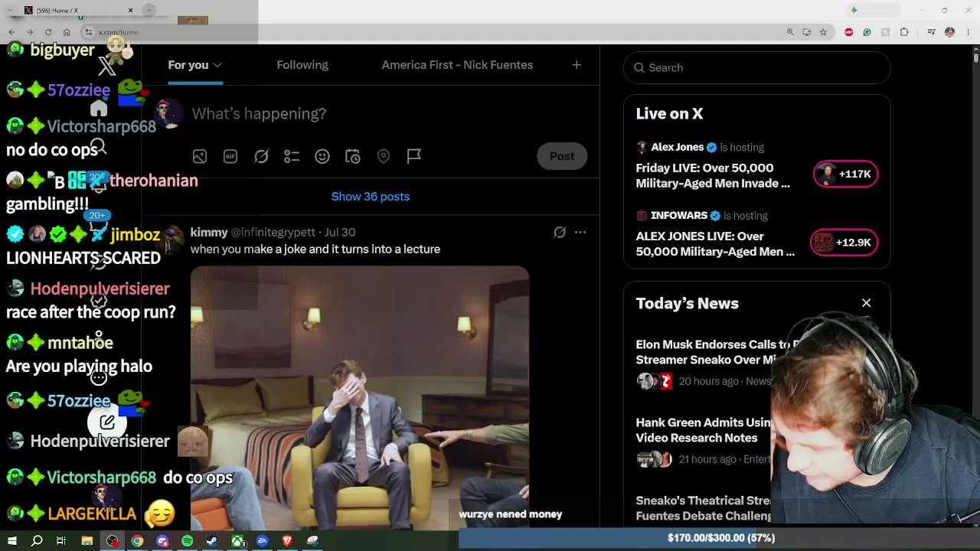Open the Chrome three-dot menu
Image resolution: width=980 pixels, height=551 pixels.
point(968,32)
